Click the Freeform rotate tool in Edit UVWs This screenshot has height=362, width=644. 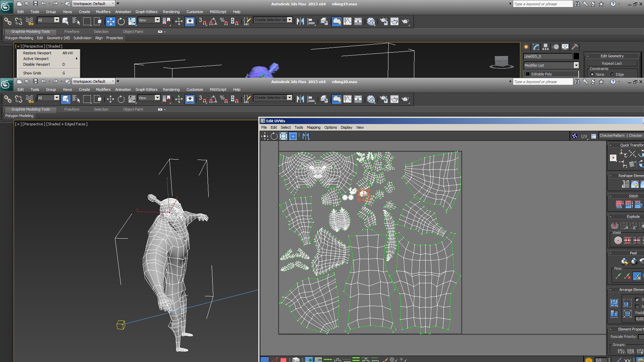[274, 136]
